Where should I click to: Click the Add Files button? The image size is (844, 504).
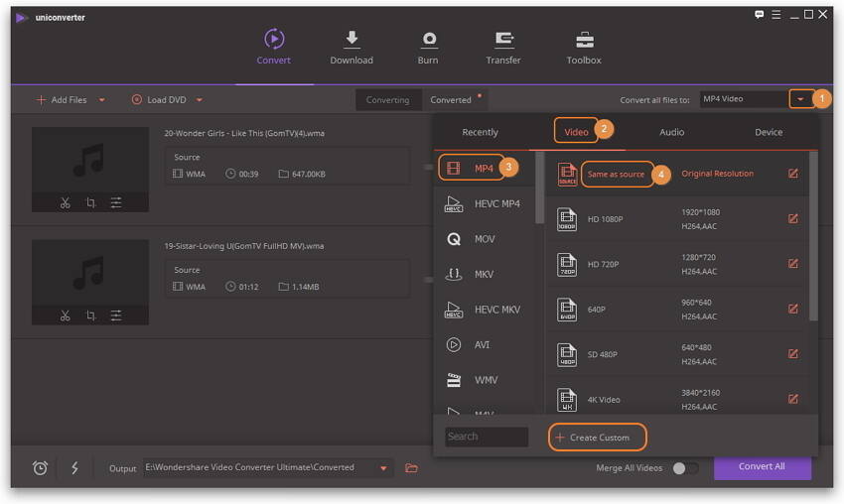point(62,100)
